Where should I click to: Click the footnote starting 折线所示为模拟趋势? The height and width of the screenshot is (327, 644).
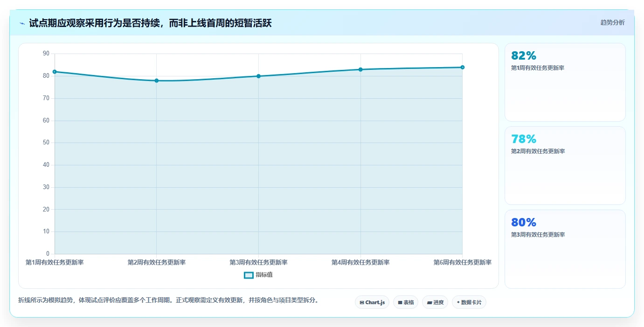pos(169,300)
